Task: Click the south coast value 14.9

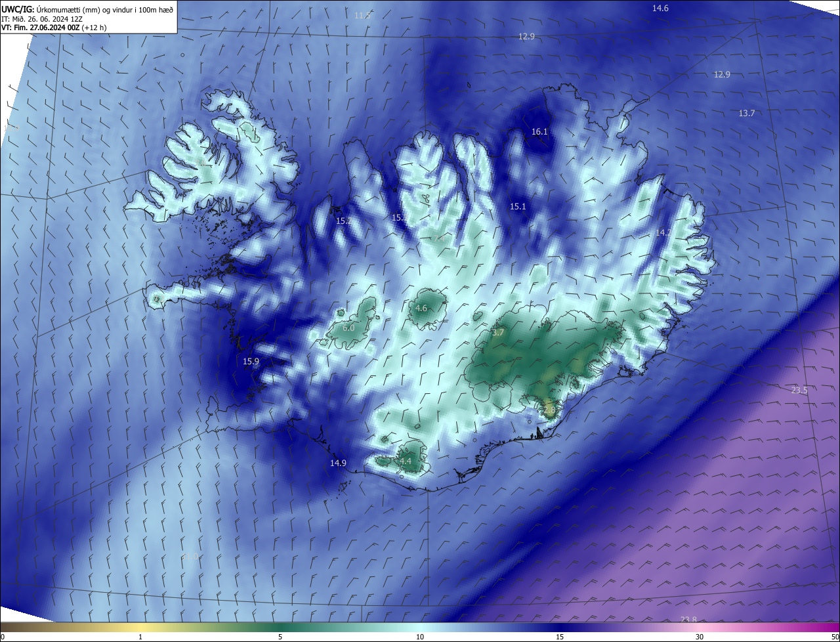Action: 338,463
